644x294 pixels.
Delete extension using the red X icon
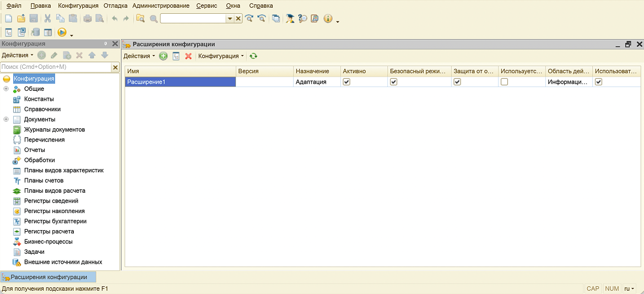pos(188,56)
